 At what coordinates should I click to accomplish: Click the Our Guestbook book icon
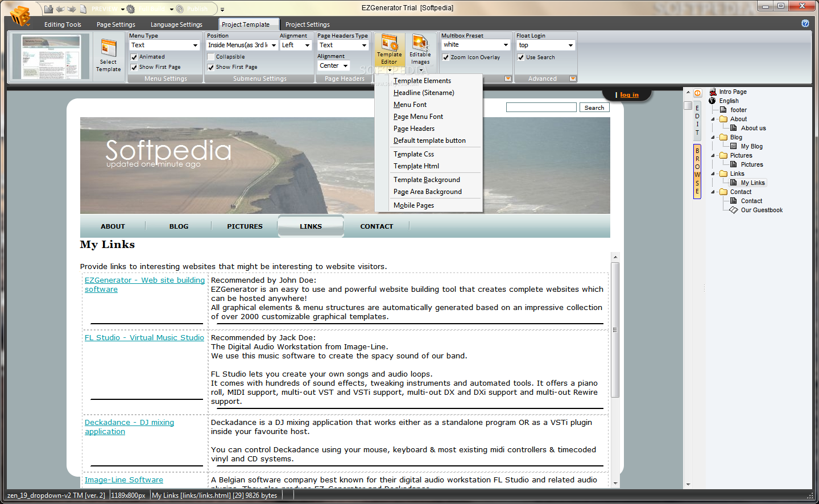[x=734, y=210]
